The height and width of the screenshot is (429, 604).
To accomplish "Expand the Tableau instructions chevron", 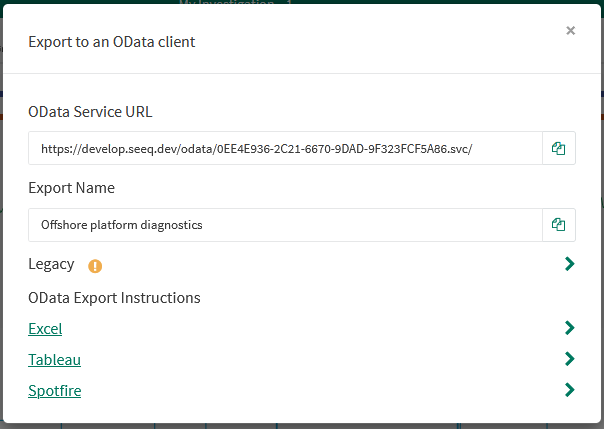I will [x=569, y=359].
